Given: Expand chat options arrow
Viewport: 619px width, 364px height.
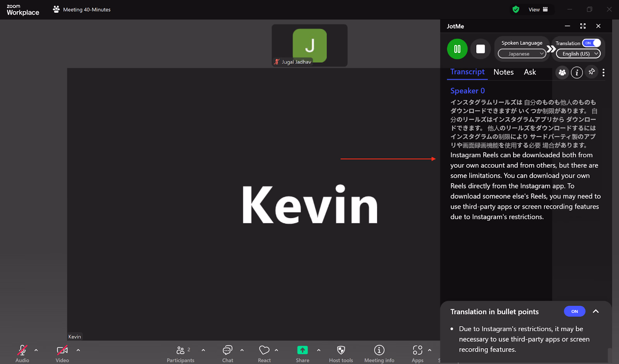Looking at the screenshot, I should [x=242, y=350].
